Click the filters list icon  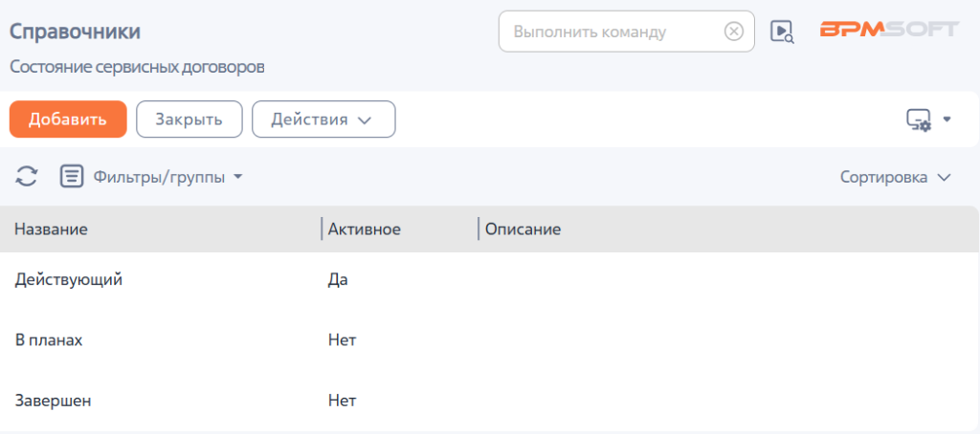[x=72, y=177]
